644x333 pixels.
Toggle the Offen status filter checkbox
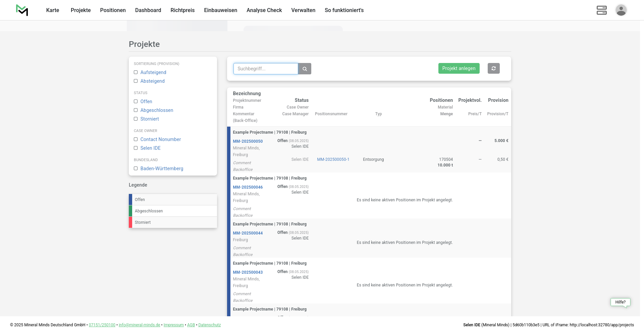[136, 102]
